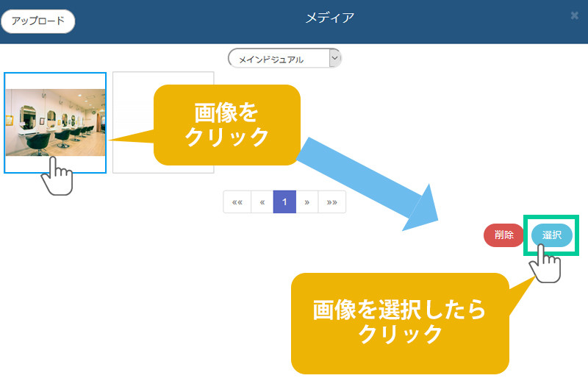The height and width of the screenshot is (392, 588).
Task: Click the dropdown arrow beside メインビジュアル
Action: (335, 58)
